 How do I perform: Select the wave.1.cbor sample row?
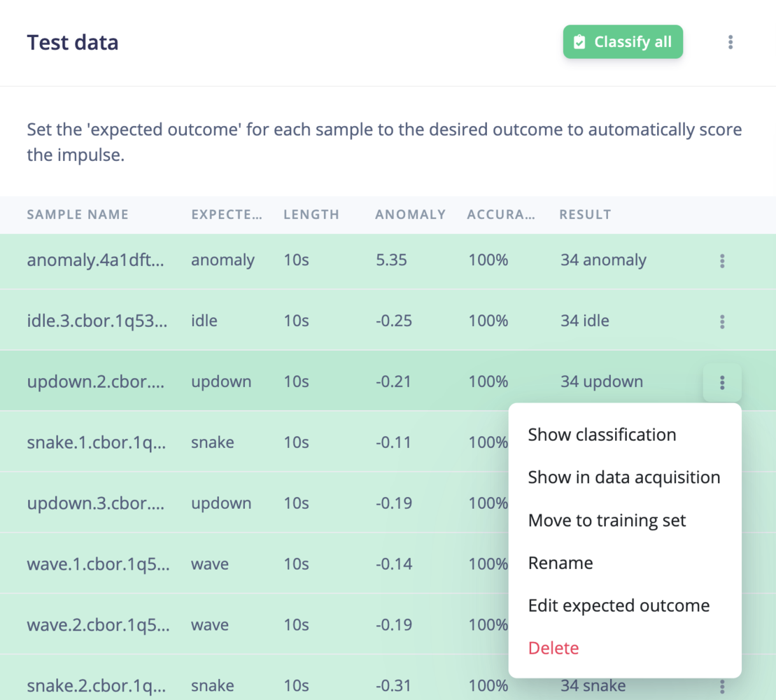pyautogui.click(x=98, y=564)
